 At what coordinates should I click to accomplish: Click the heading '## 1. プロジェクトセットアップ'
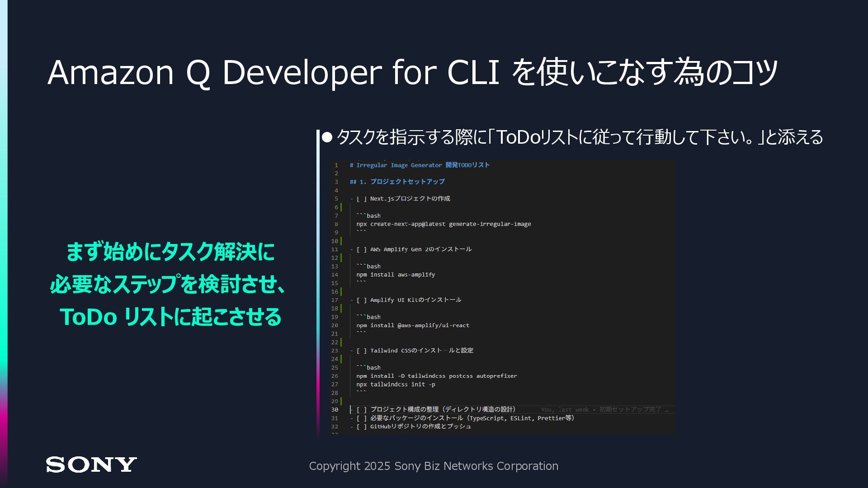(x=397, y=182)
